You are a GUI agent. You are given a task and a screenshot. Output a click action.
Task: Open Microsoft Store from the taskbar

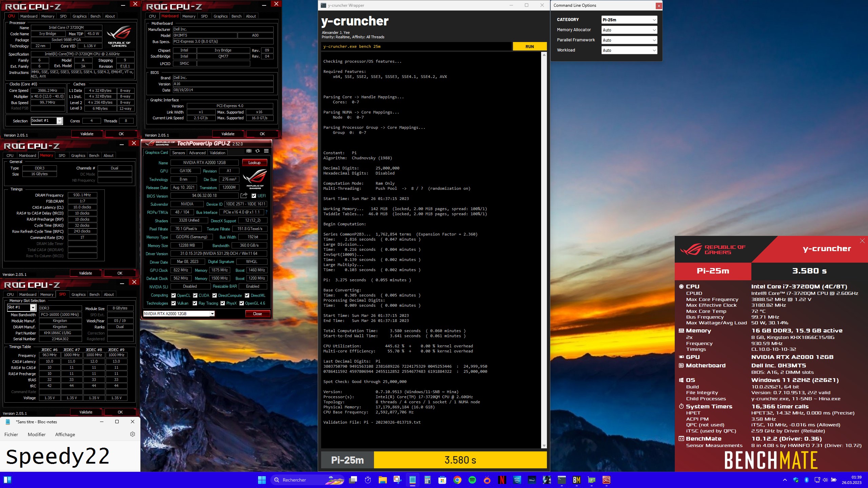(442, 480)
